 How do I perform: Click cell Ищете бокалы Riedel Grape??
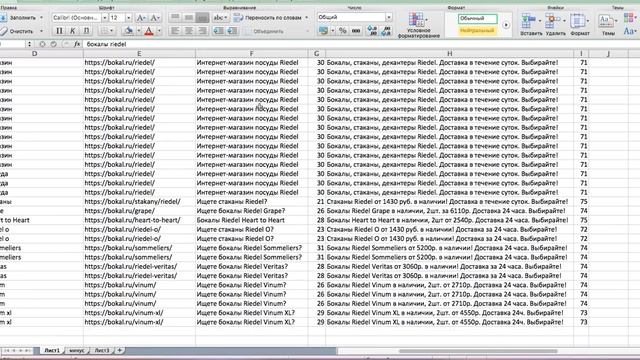[x=251, y=211]
